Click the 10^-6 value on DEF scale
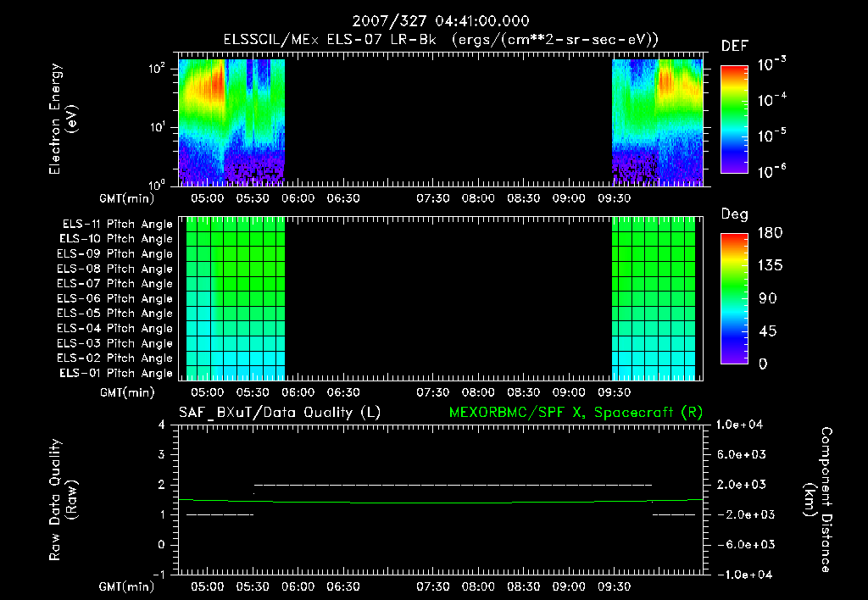868x600 pixels. pyautogui.click(x=771, y=171)
